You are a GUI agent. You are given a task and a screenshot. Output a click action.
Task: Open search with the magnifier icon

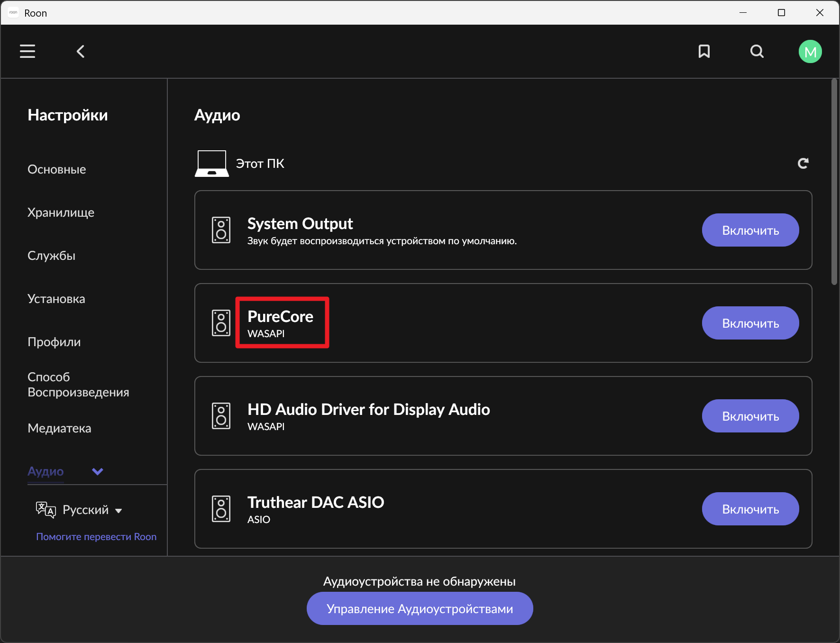click(757, 51)
